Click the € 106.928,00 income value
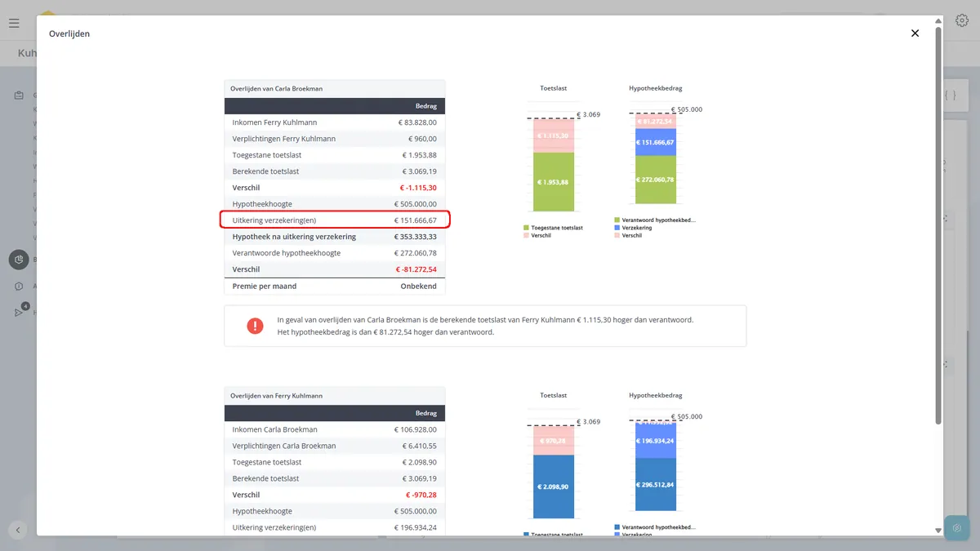The image size is (980, 551). [415, 429]
